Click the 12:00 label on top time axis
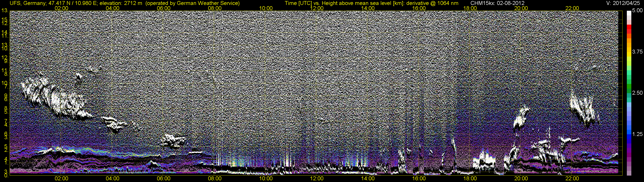644x182 pixels. (x=317, y=8)
